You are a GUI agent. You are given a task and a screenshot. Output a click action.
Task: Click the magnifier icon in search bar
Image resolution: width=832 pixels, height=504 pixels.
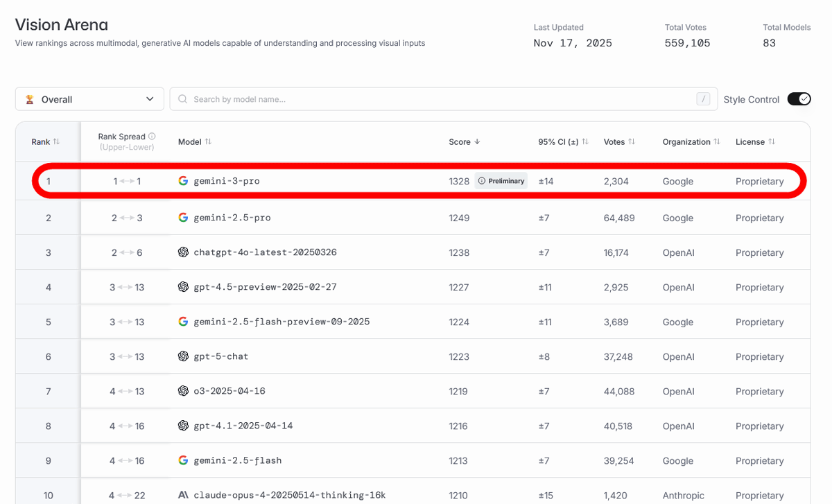click(x=183, y=99)
